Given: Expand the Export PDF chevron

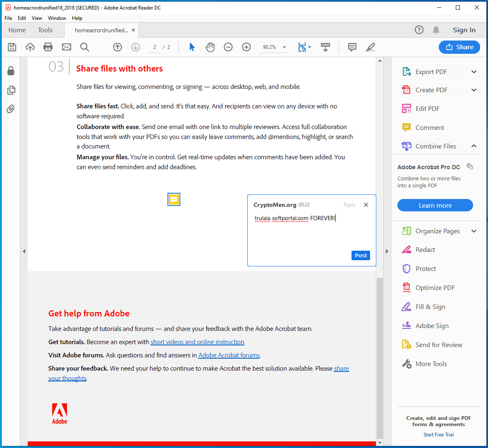Looking at the screenshot, I should pyautogui.click(x=474, y=72).
